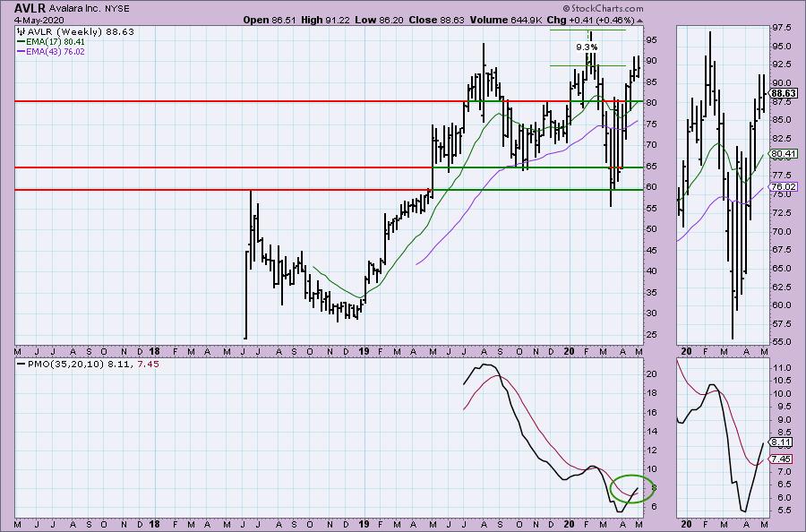Click the purple EMA(43) legend line swatch

click(x=21, y=52)
